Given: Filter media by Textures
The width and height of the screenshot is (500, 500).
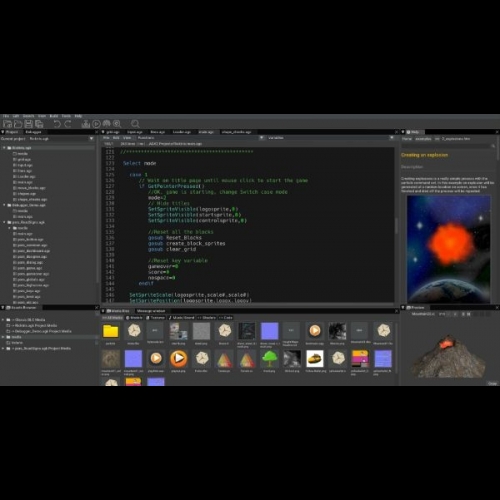Looking at the screenshot, I should click(x=156, y=318).
